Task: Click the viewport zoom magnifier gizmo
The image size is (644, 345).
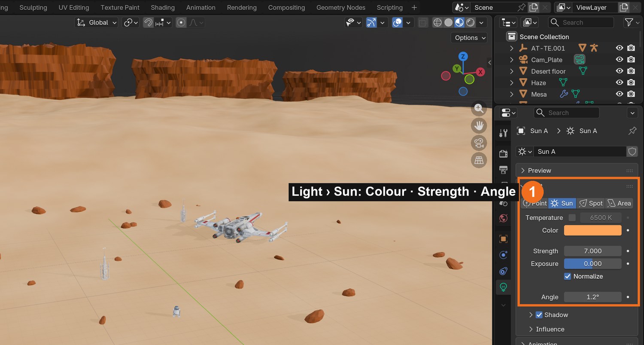Action: [x=479, y=108]
